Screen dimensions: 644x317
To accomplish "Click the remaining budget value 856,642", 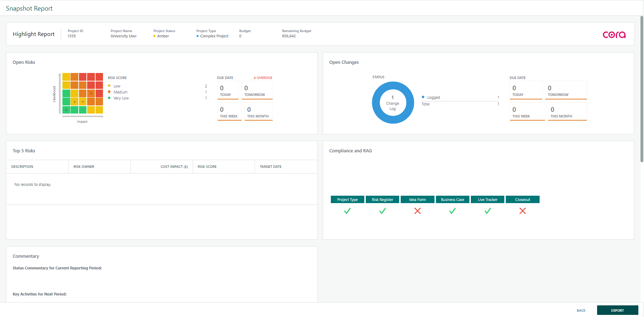I will click(x=289, y=36).
